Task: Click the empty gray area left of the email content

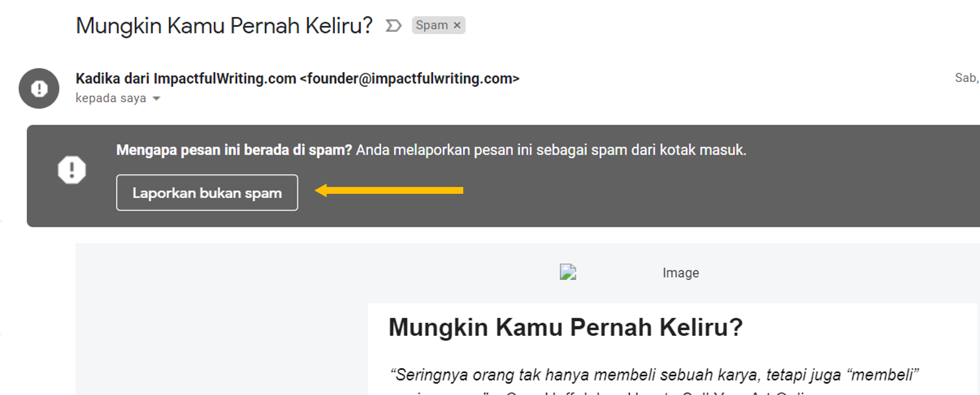Action: (222, 319)
